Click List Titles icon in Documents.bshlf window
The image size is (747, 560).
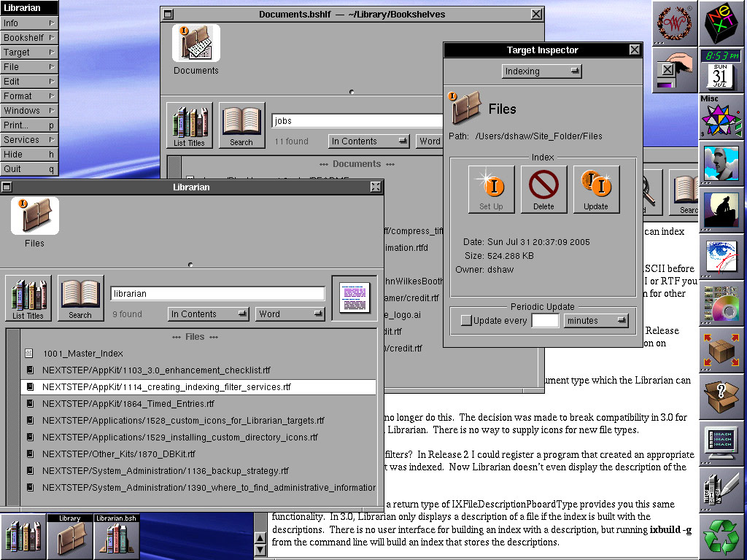coord(189,125)
